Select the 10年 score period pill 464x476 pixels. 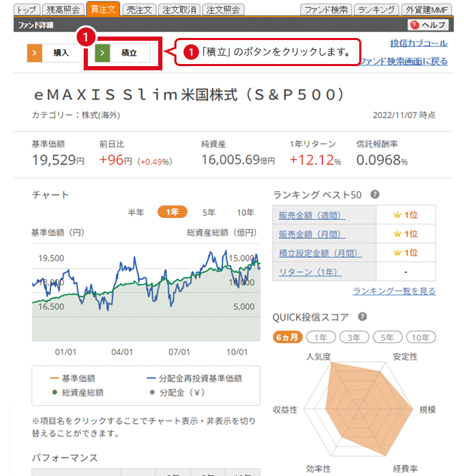pyautogui.click(x=421, y=337)
